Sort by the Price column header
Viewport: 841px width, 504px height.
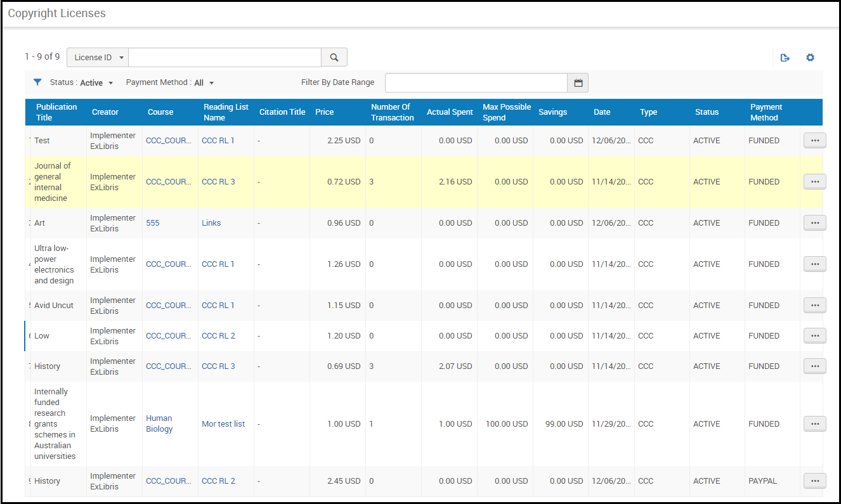point(324,112)
